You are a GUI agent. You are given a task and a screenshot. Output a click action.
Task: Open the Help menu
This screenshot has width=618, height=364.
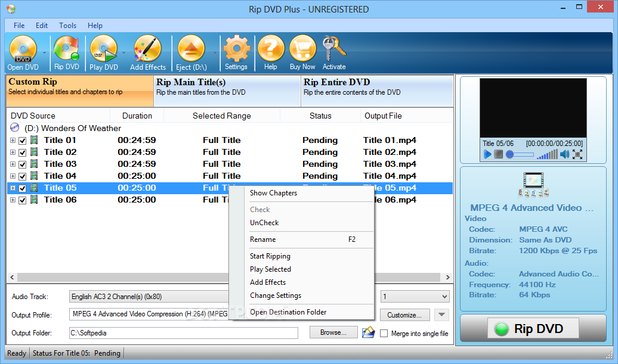(x=95, y=25)
